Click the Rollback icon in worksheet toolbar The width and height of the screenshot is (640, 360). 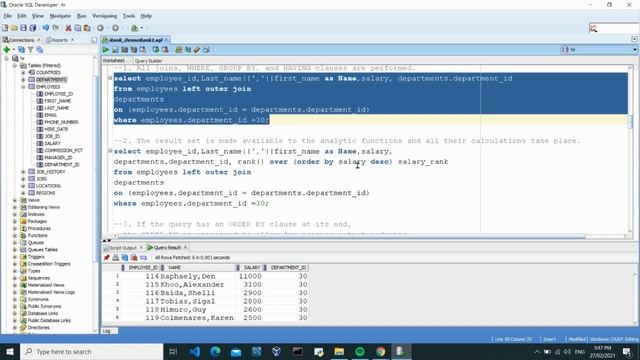165,50
